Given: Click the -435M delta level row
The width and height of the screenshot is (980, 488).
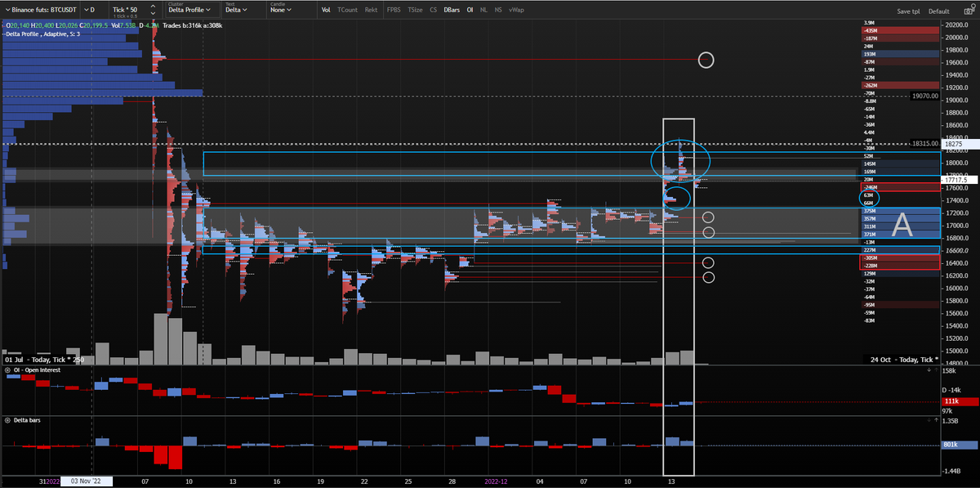Looking at the screenshot, I should pos(900,30).
